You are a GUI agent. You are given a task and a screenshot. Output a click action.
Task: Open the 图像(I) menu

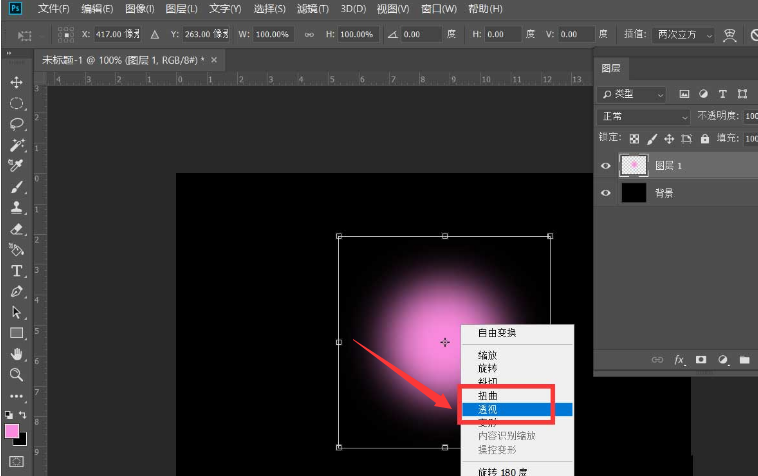[x=140, y=9]
